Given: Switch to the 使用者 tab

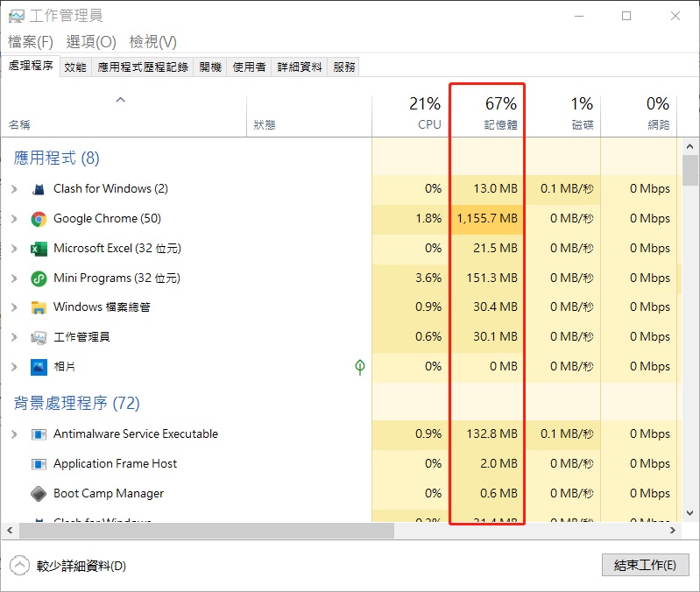Looking at the screenshot, I should pyautogui.click(x=249, y=67).
